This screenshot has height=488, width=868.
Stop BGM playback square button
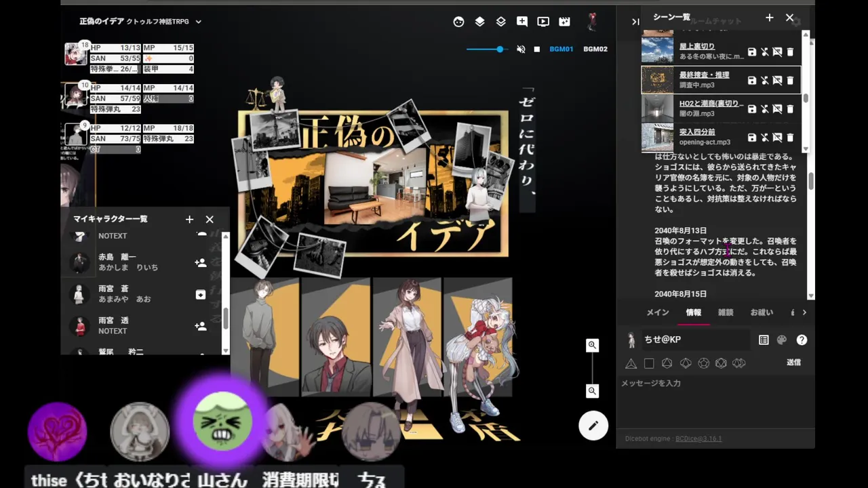coord(537,49)
